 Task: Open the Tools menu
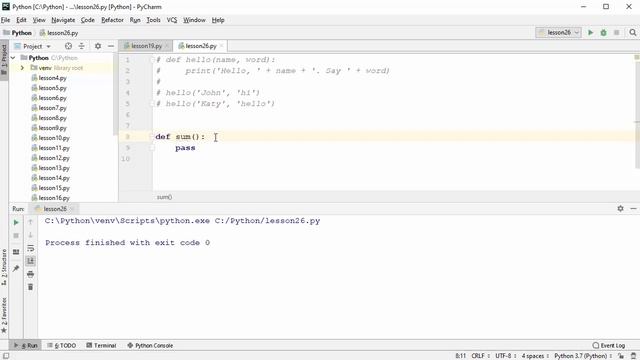[153, 20]
